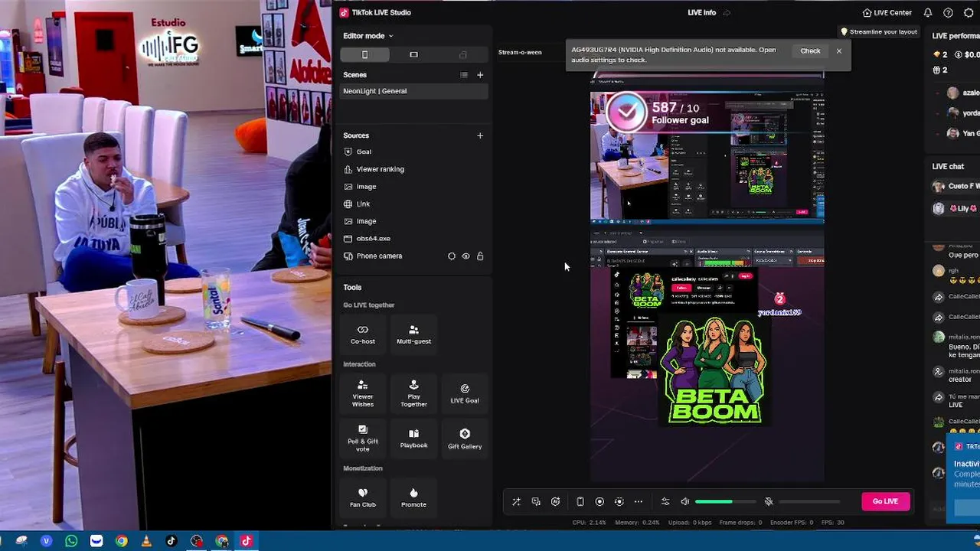Click the virtual camera toolbar icon

point(619,502)
